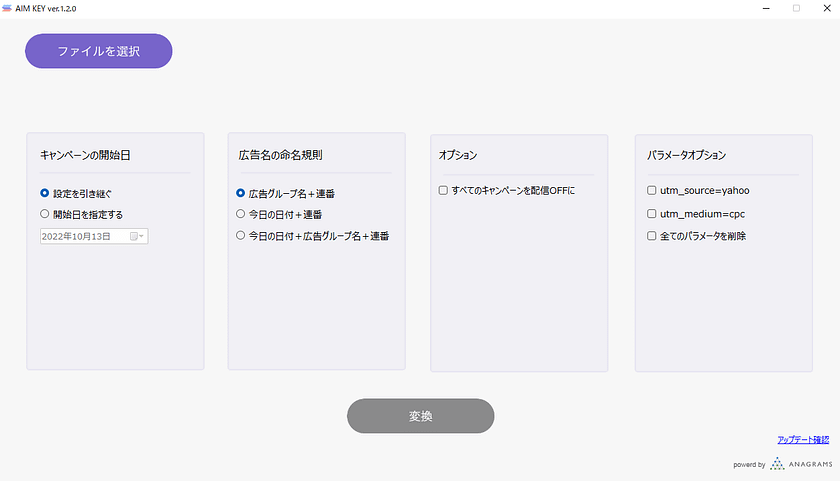The height and width of the screenshot is (481, 840).
Task: Select the 設定を引き継ぐ radio option
Action: [45, 193]
